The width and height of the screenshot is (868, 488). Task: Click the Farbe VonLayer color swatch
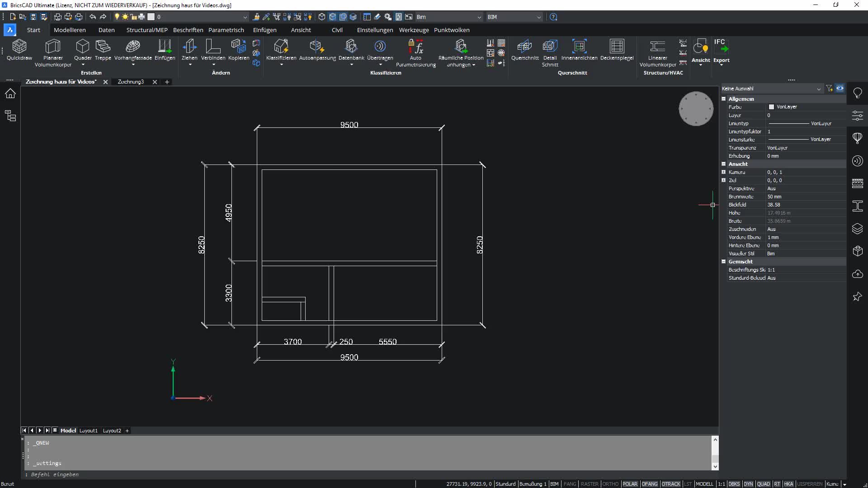(x=771, y=107)
